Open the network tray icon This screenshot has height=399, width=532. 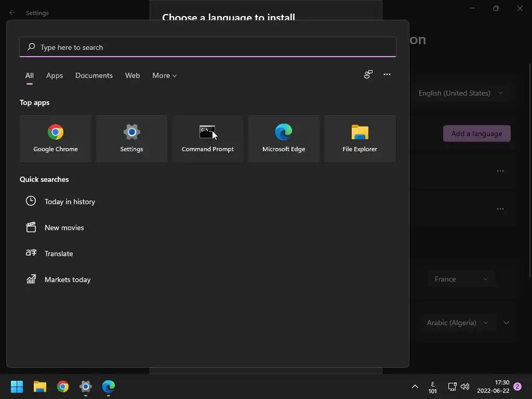[453, 387]
